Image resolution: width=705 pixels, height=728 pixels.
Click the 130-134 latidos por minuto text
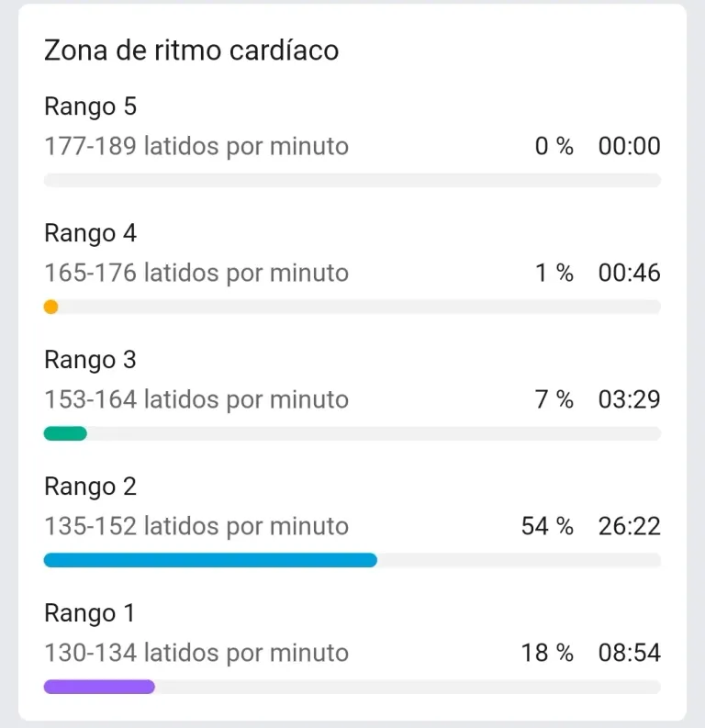pyautogui.click(x=196, y=653)
